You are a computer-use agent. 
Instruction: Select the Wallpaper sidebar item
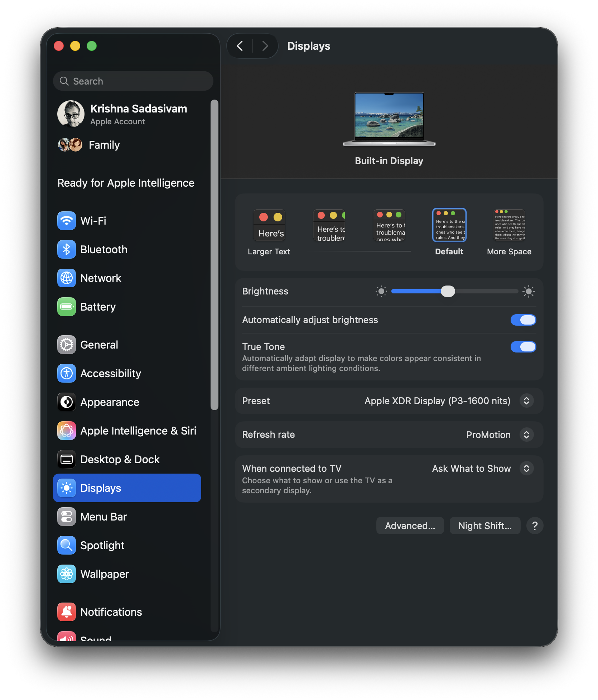[x=127, y=574]
